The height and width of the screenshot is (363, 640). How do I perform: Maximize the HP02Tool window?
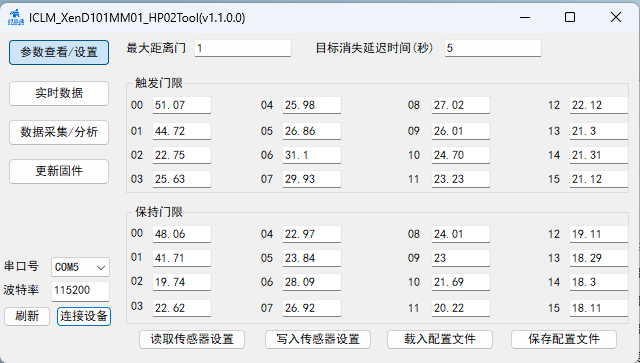[x=570, y=18]
